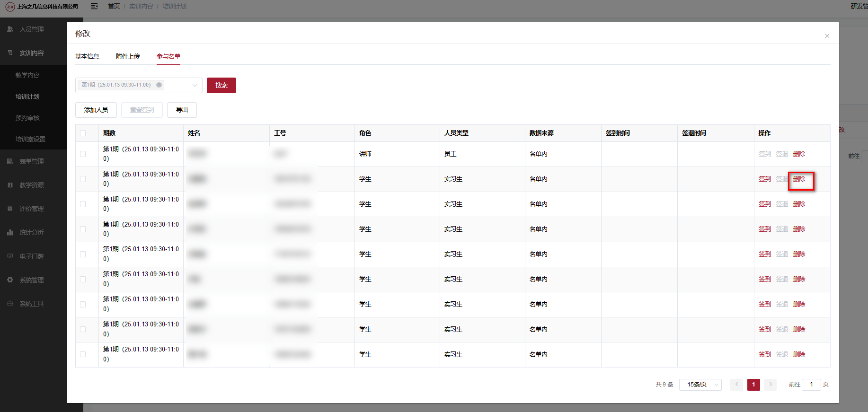Click the 添加人员 button
This screenshot has width=868, height=412.
click(96, 110)
